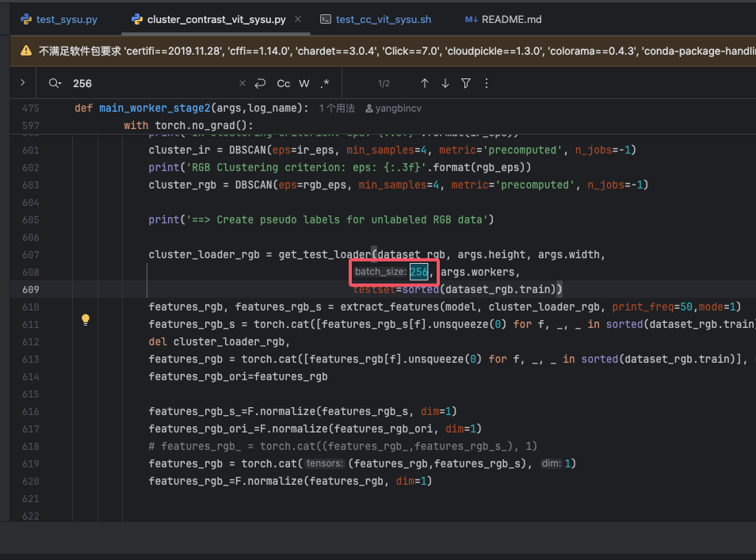756x560 pixels.
Task: Click the dim: inlay hint on line 619
Action: 551,463
